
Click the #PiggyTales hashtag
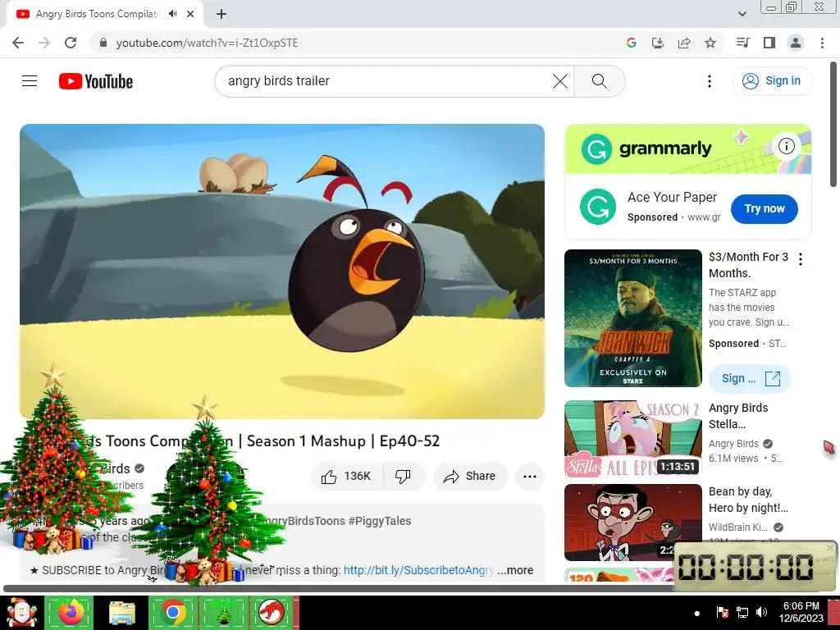pyautogui.click(x=380, y=521)
